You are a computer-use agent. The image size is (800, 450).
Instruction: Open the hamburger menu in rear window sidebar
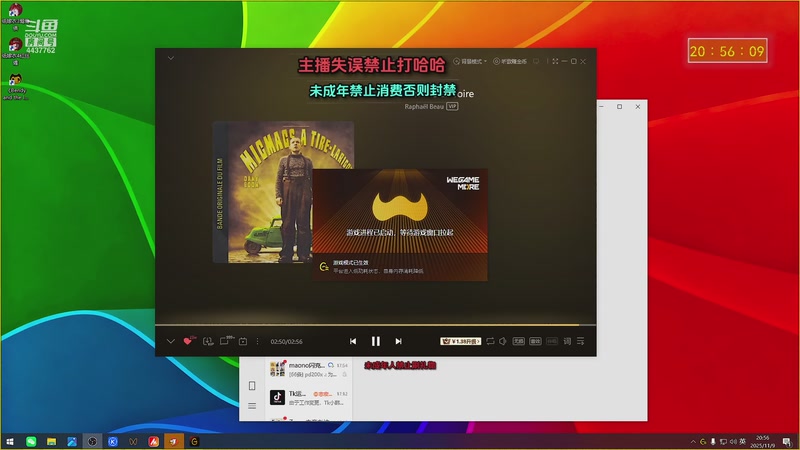pyautogui.click(x=252, y=406)
